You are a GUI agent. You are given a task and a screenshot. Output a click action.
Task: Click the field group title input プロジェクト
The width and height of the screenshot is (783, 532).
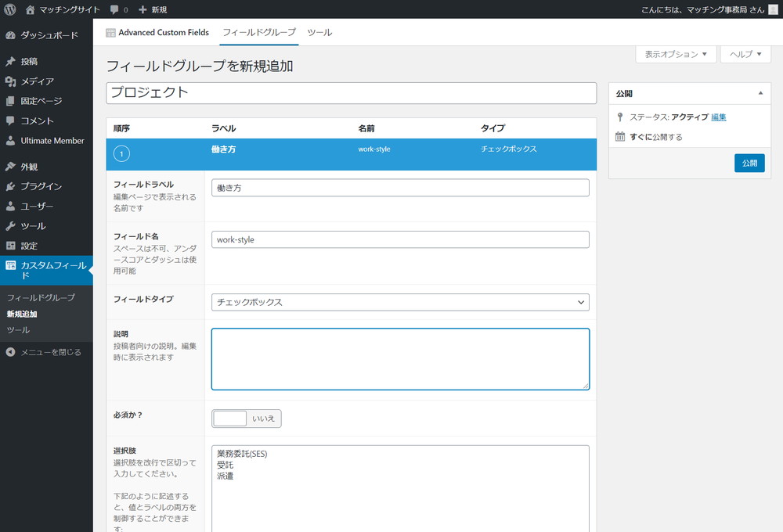tap(351, 93)
